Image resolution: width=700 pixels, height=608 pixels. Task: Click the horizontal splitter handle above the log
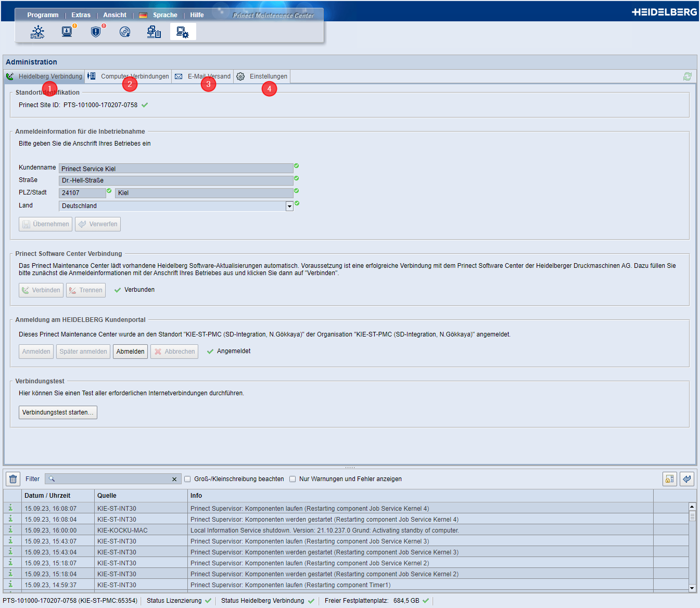click(x=350, y=467)
